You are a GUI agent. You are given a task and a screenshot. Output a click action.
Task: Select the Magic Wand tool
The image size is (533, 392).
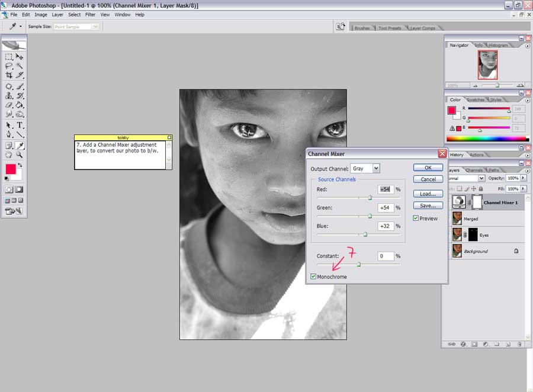[x=20, y=66]
